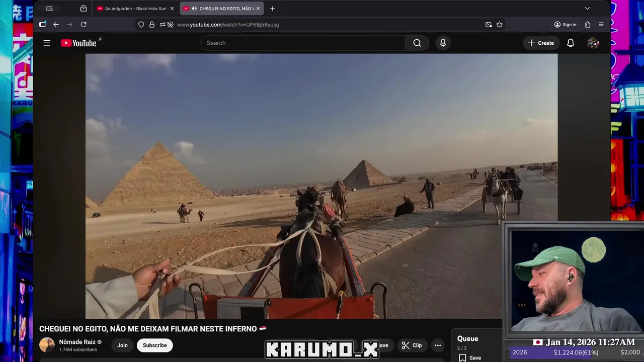Check the autoplay blocked indicator icon
The height and width of the screenshot is (362, 644).
click(x=170, y=25)
